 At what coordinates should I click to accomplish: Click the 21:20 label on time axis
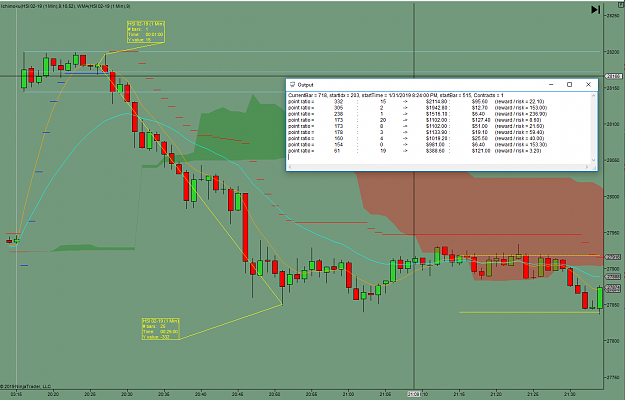496,394
